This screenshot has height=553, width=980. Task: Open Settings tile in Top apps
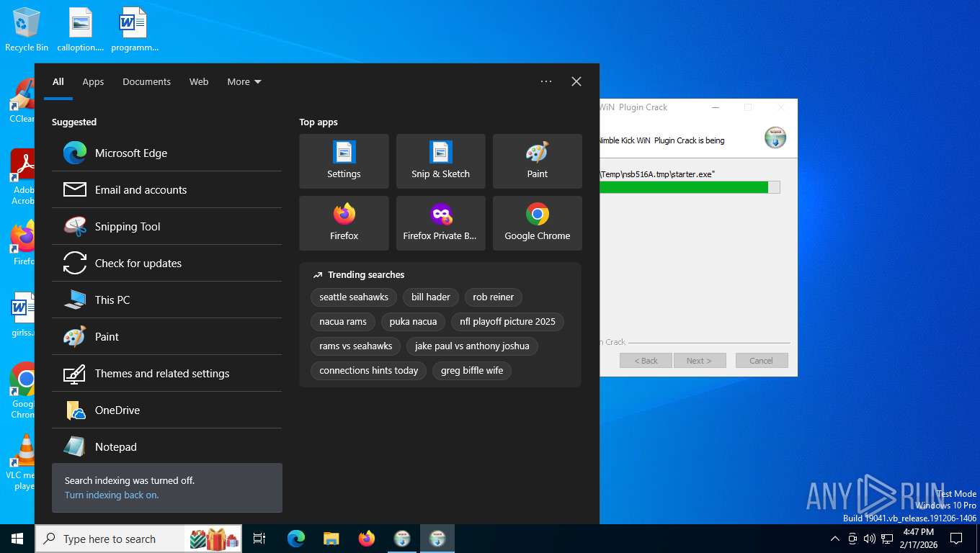pyautogui.click(x=344, y=161)
